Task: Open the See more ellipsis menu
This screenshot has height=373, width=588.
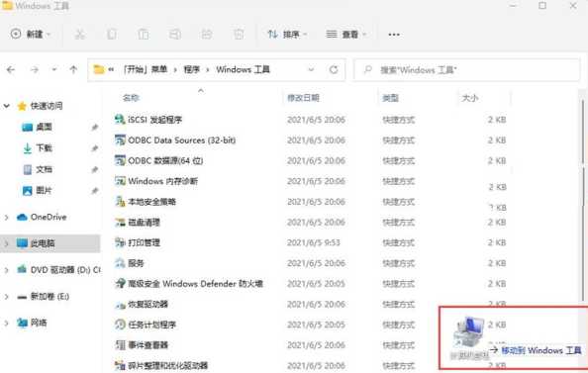Action: [x=394, y=35]
